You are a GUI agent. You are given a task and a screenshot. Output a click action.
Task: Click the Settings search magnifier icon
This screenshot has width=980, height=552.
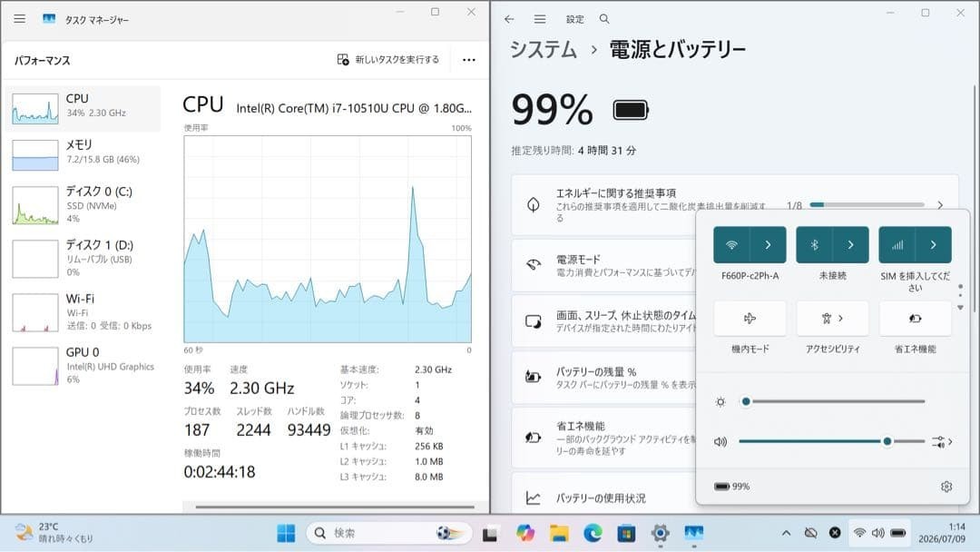click(604, 19)
